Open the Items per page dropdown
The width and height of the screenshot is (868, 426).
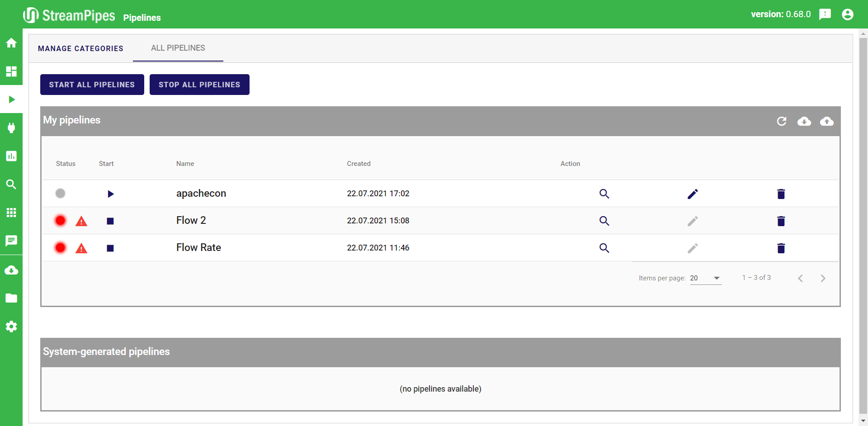[x=705, y=278]
